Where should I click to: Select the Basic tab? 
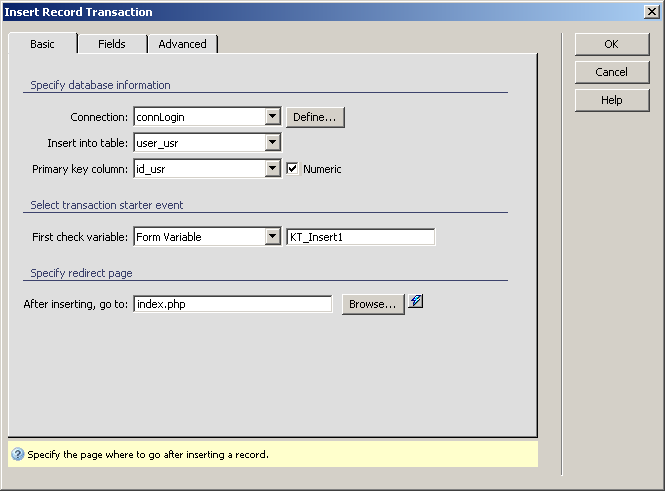point(42,44)
